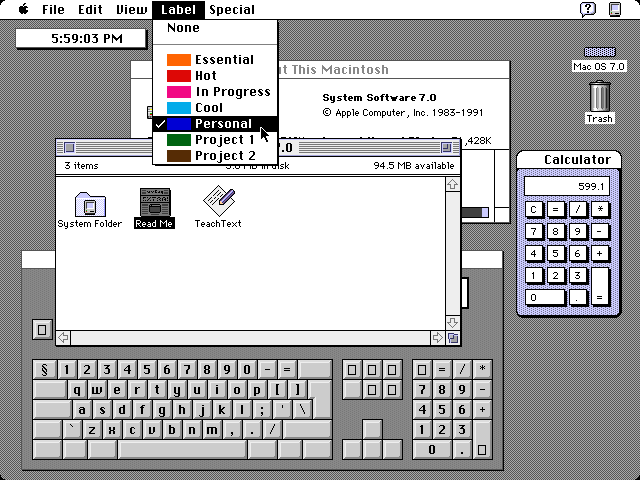Click the memory usage bar in About This Macintosh
The width and height of the screenshot is (640, 480).
click(x=475, y=212)
